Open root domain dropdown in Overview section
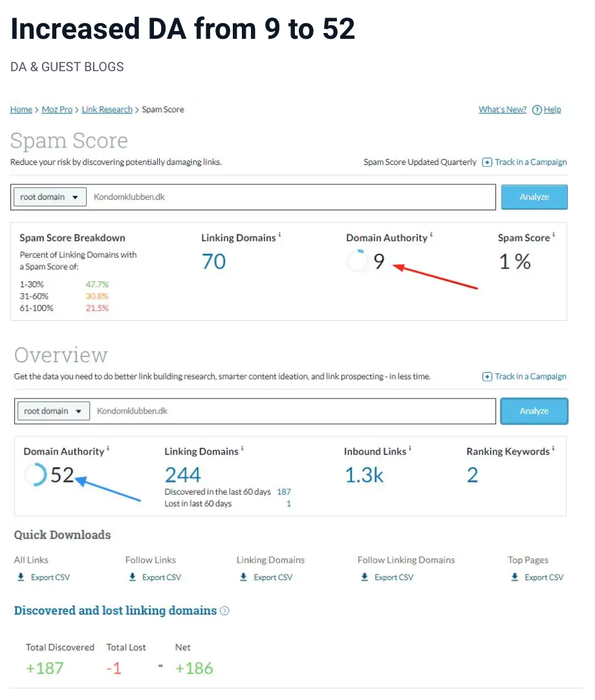 pos(54,411)
